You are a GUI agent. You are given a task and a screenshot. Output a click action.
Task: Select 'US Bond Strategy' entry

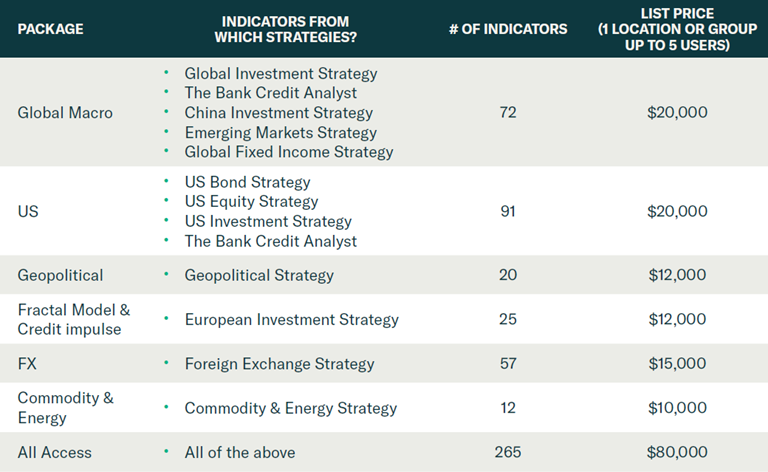click(247, 182)
